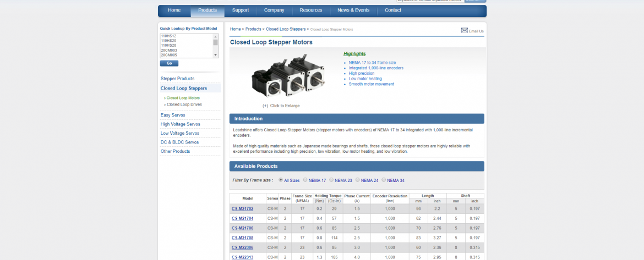Open Easy Servos in the sidebar

click(173, 115)
